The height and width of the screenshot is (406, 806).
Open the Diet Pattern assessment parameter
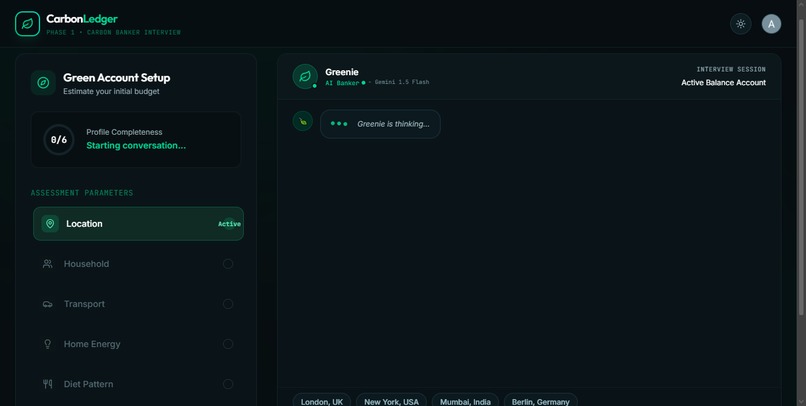tap(138, 384)
